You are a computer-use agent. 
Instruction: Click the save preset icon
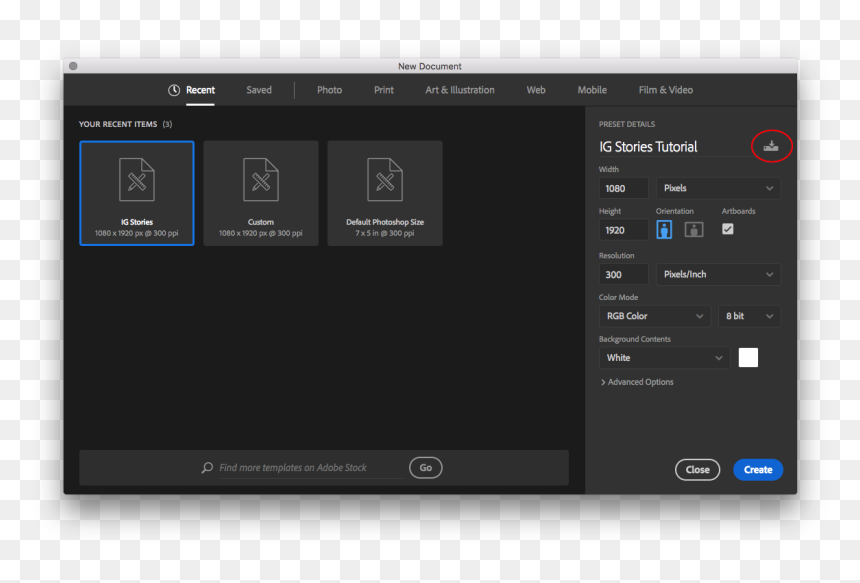771,146
